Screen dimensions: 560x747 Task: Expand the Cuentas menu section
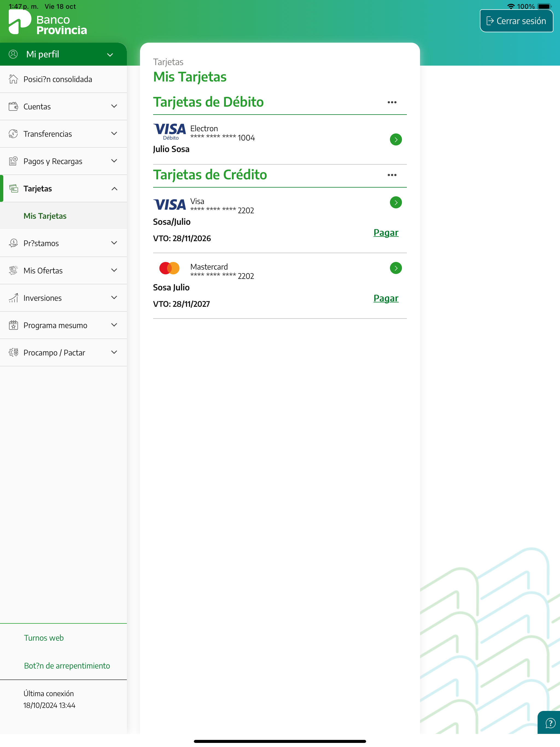click(114, 106)
